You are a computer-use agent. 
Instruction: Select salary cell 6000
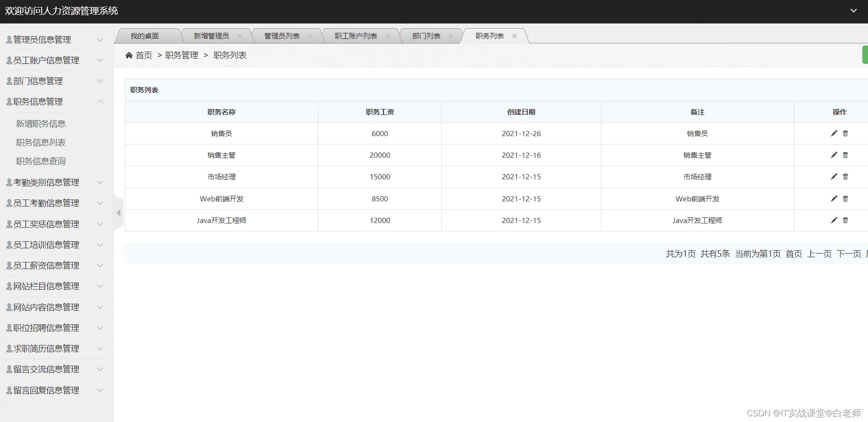pyautogui.click(x=380, y=134)
